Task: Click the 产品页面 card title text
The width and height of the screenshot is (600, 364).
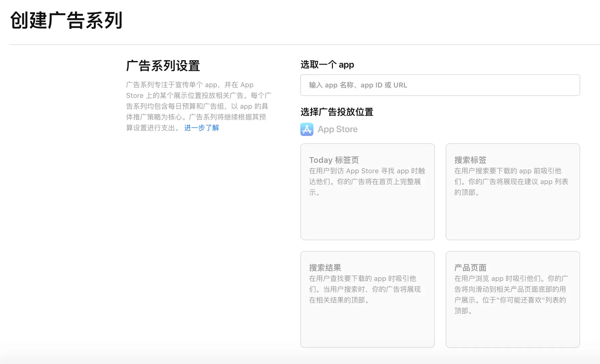Action: pos(470,268)
